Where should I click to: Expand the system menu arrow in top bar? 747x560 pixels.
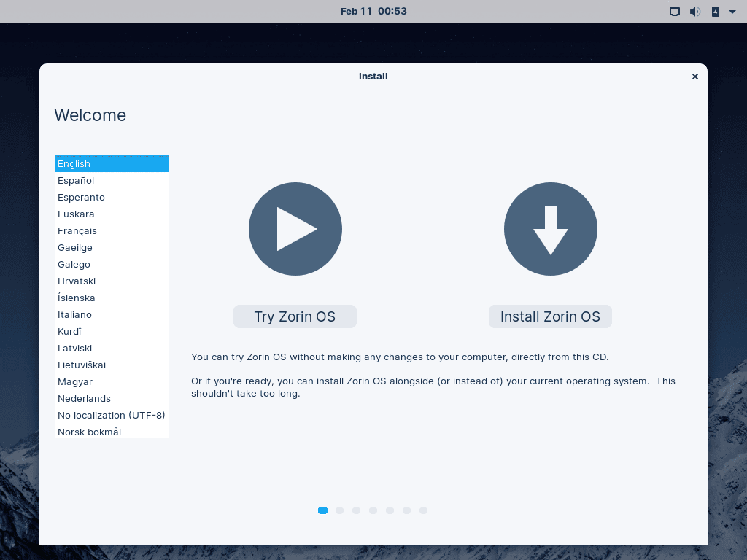732,12
